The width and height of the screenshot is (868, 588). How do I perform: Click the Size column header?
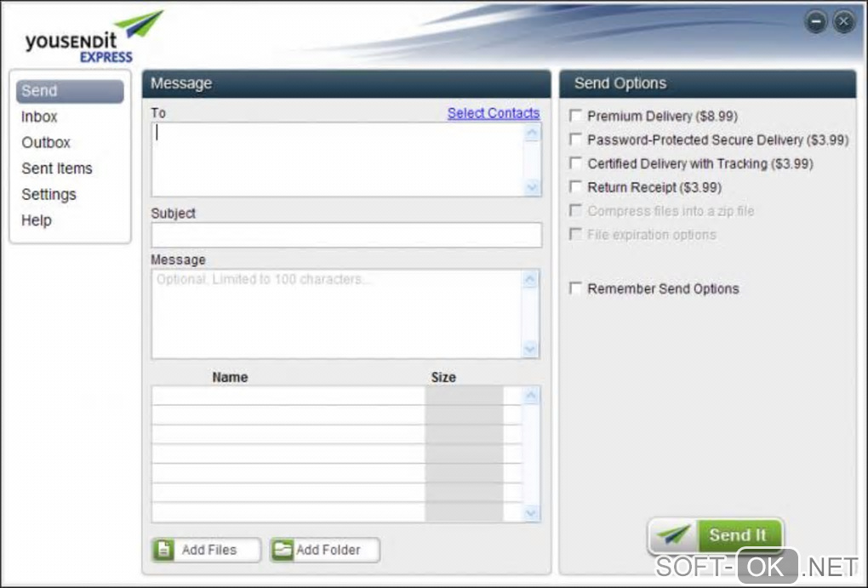coord(443,378)
